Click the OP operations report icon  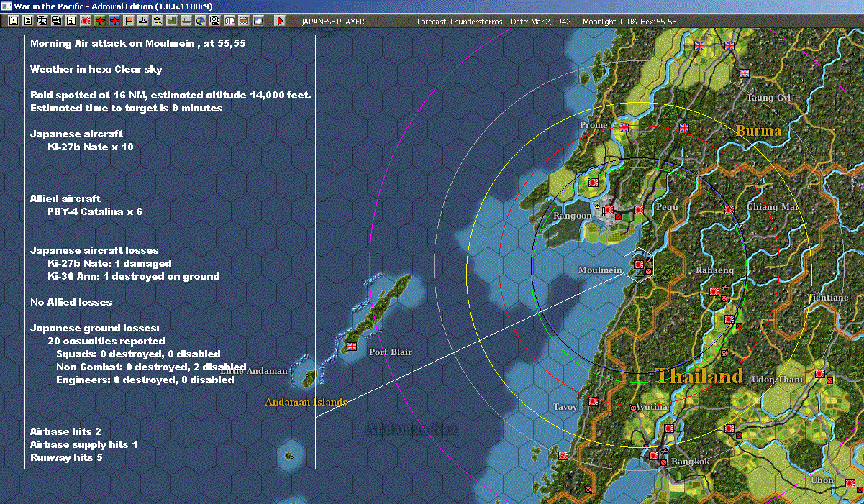(229, 21)
